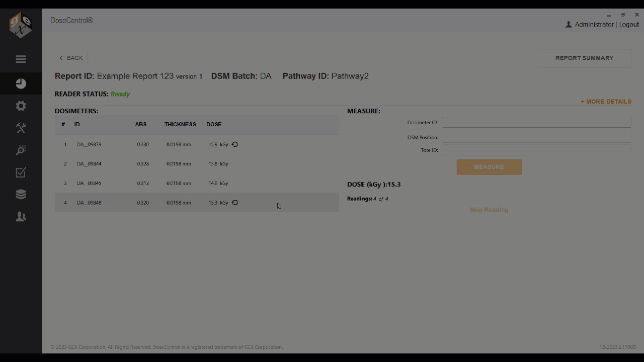Image resolution: width=644 pixels, height=362 pixels.
Task: Click the ABS value 0.330
Action: (x=143, y=144)
